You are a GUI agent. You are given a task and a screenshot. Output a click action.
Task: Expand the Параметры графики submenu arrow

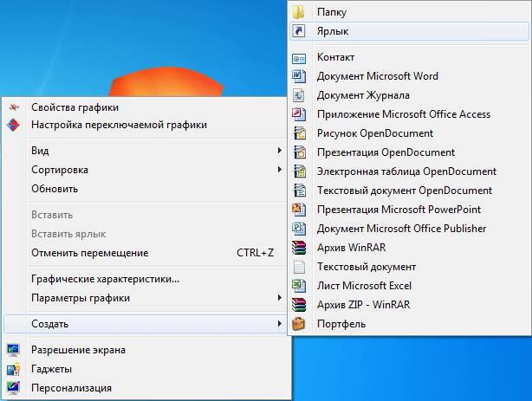click(x=279, y=298)
